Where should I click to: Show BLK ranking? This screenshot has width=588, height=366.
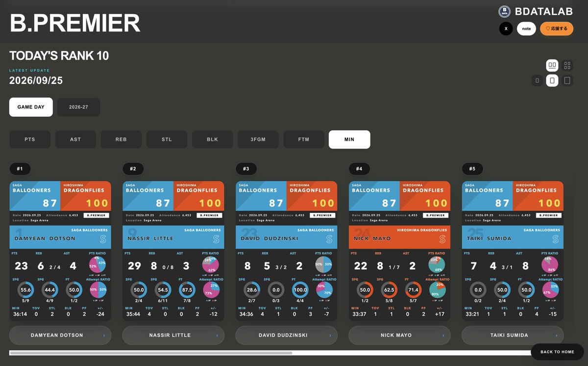[x=212, y=139]
